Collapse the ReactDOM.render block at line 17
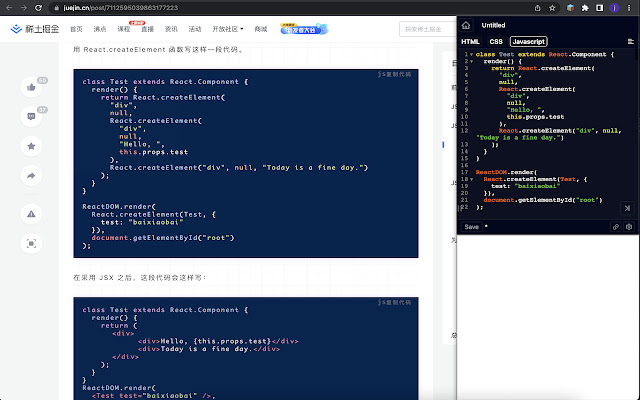This screenshot has width=640, height=400. click(x=471, y=172)
